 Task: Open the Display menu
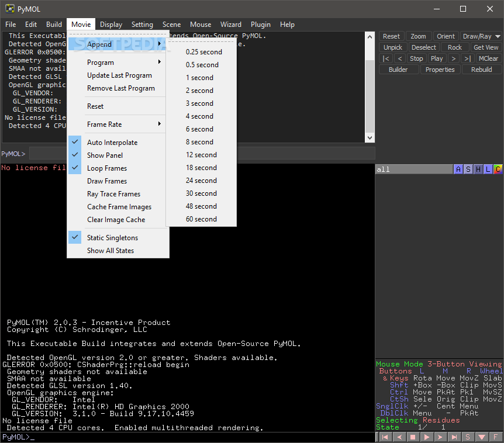point(111,25)
